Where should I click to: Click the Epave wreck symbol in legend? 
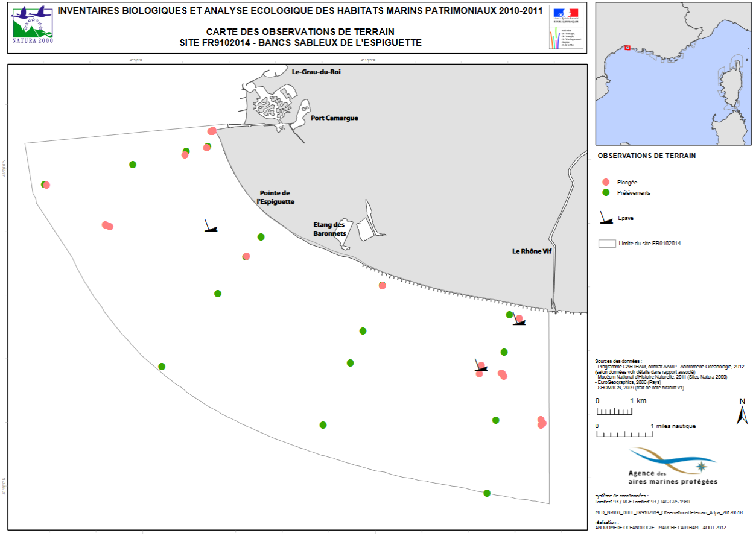pyautogui.click(x=606, y=218)
